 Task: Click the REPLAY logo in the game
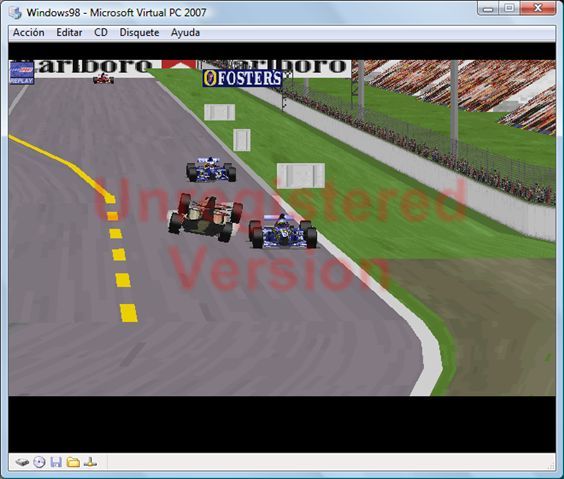[22, 73]
